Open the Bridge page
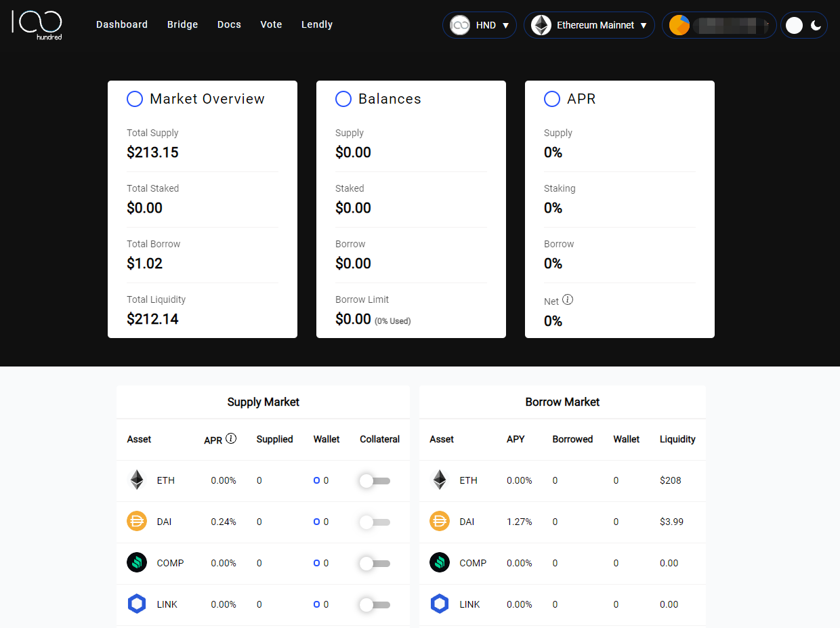The height and width of the screenshot is (628, 840). point(183,24)
